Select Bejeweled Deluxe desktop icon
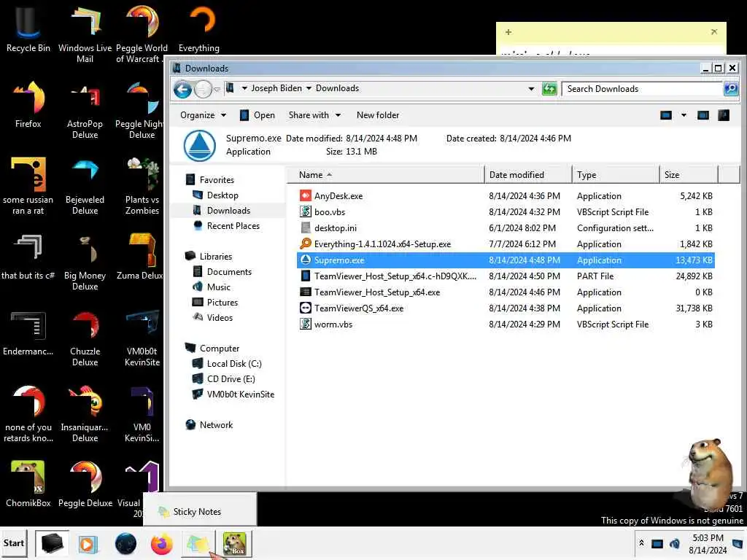Image resolution: width=747 pixels, height=560 pixels. coord(85,186)
